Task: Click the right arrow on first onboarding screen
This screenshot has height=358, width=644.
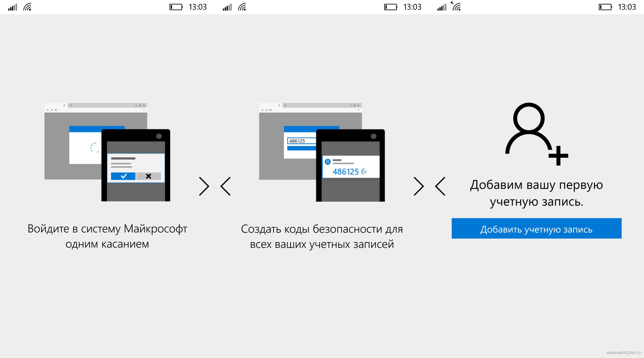Action: pyautogui.click(x=204, y=186)
